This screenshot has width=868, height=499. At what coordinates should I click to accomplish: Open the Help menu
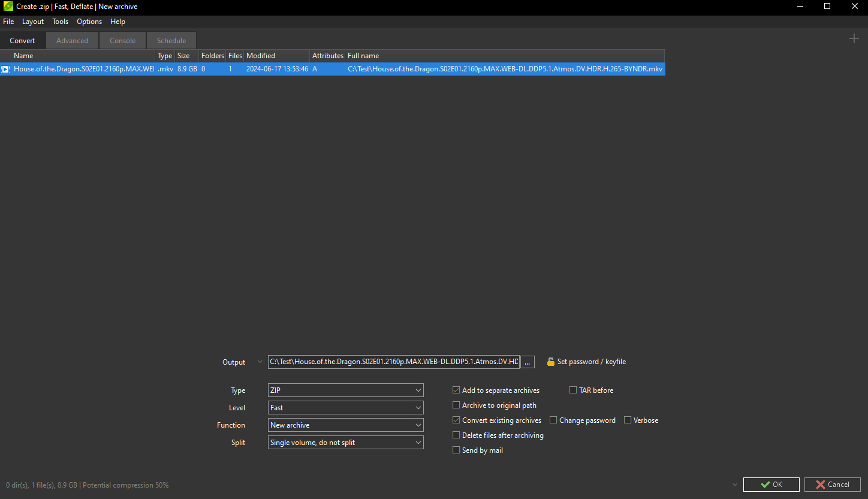(118, 22)
